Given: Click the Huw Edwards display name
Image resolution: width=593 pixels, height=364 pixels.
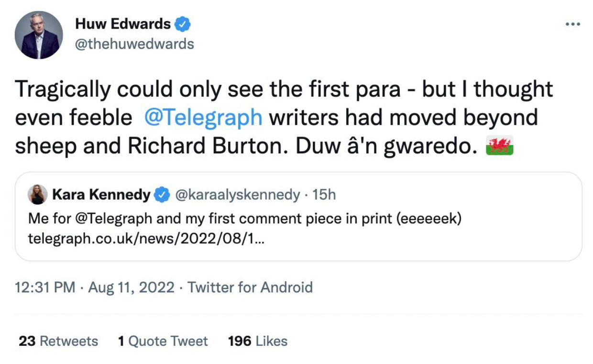Looking at the screenshot, I should pos(123,24).
